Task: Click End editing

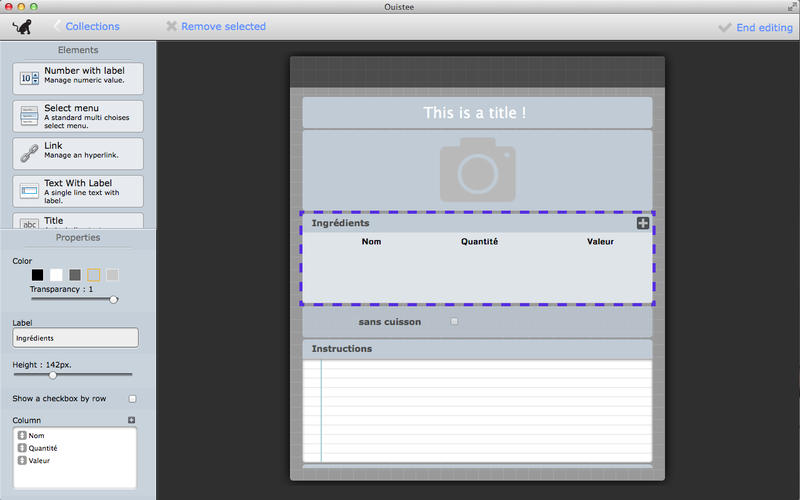Action: (756, 28)
